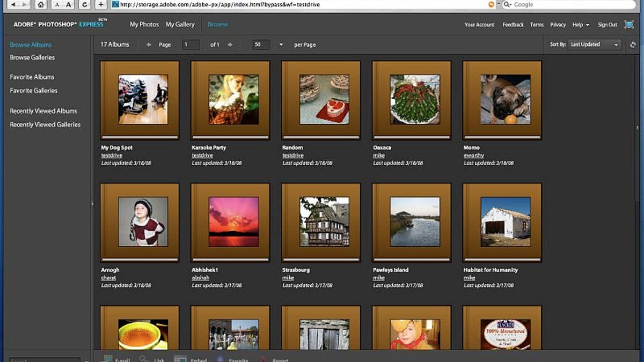The width and height of the screenshot is (644, 362).
Task: Click the Embed icon in bottom bar
Action: pos(180,359)
